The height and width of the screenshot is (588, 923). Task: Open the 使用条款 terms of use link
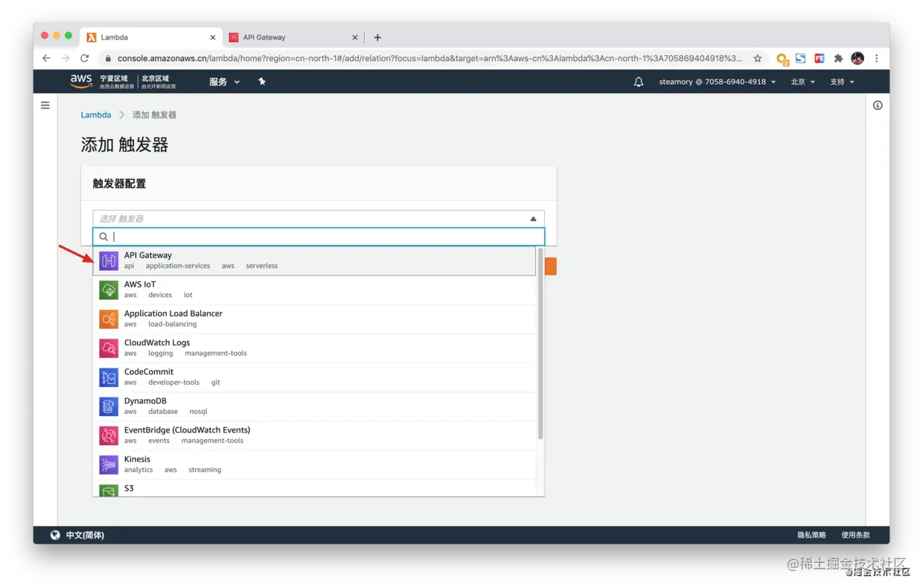[855, 535]
